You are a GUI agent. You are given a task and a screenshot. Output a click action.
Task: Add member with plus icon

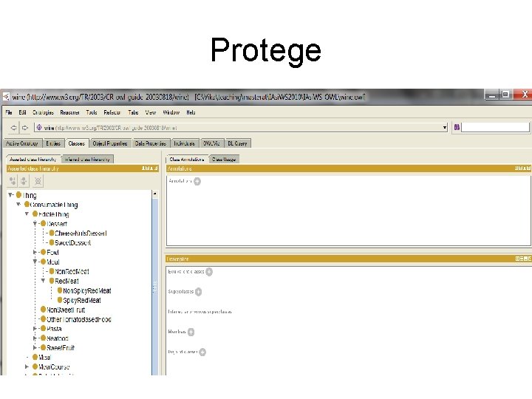tap(191, 332)
